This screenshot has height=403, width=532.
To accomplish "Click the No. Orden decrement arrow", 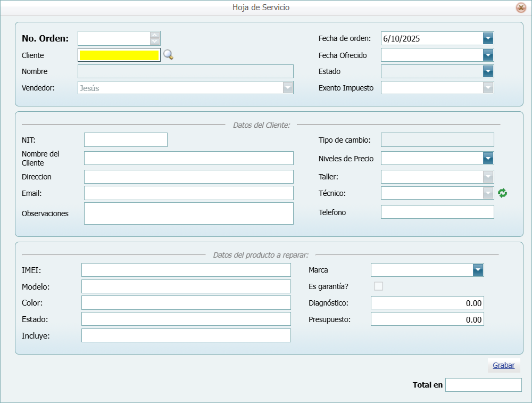I will tap(154, 42).
